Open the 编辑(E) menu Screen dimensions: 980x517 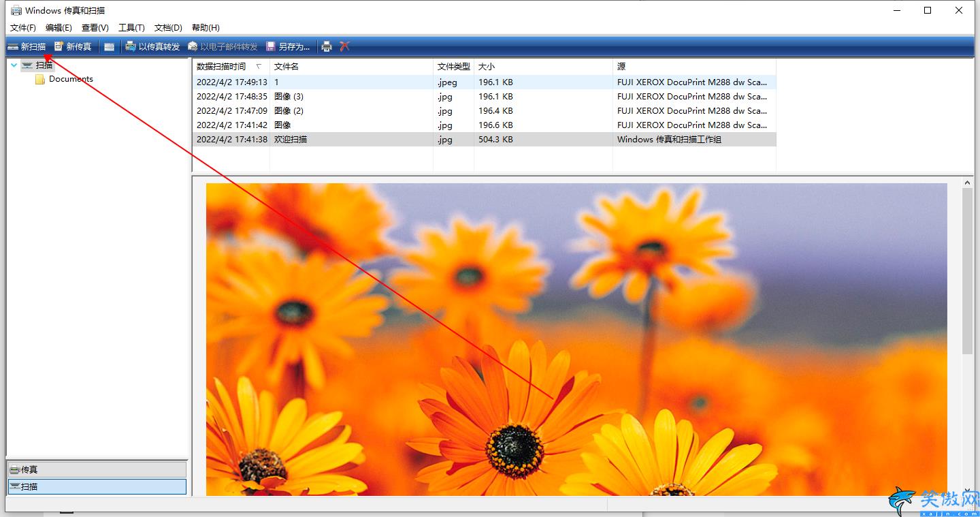(x=59, y=28)
